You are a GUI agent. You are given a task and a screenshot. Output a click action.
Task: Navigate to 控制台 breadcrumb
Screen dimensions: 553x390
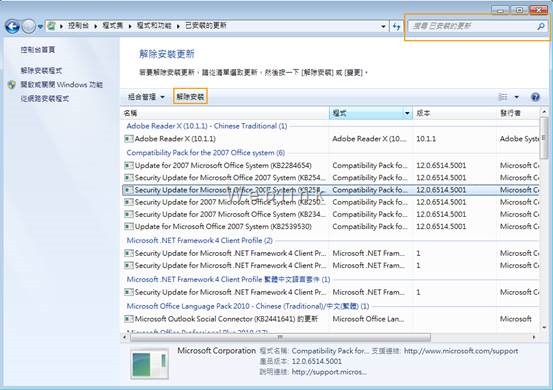[78, 25]
